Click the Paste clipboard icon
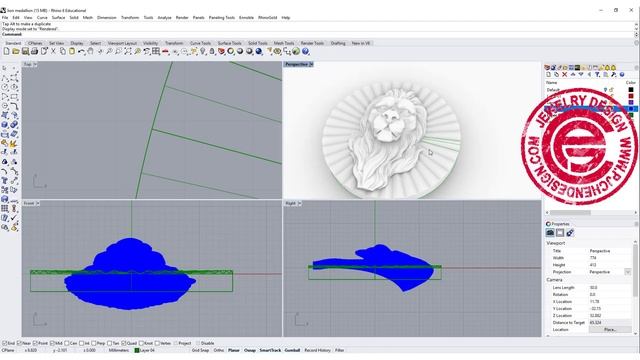The image size is (640, 360). click(x=72, y=51)
